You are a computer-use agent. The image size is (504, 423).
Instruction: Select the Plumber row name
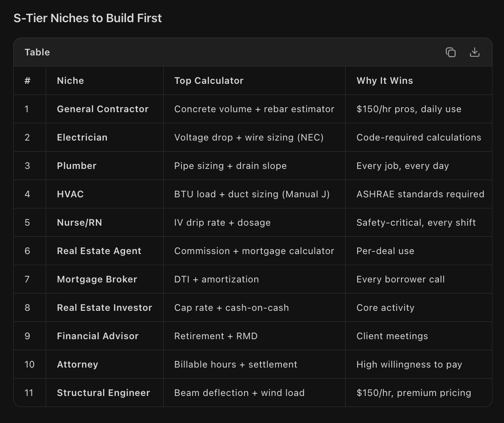coord(76,166)
